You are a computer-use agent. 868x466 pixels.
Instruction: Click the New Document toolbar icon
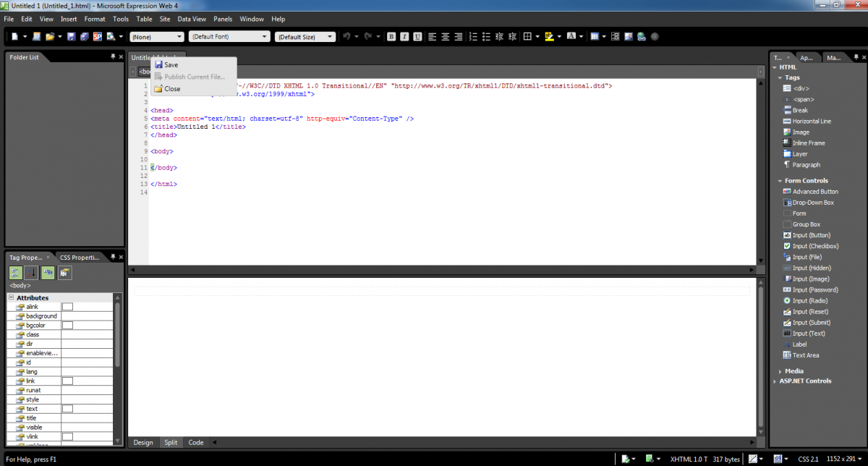coord(14,36)
